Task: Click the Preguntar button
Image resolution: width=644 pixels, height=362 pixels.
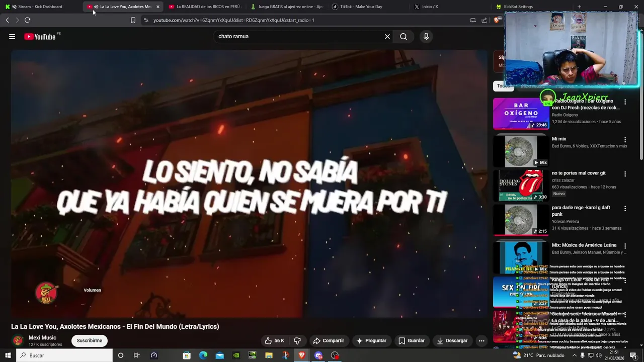Action: [371, 340]
